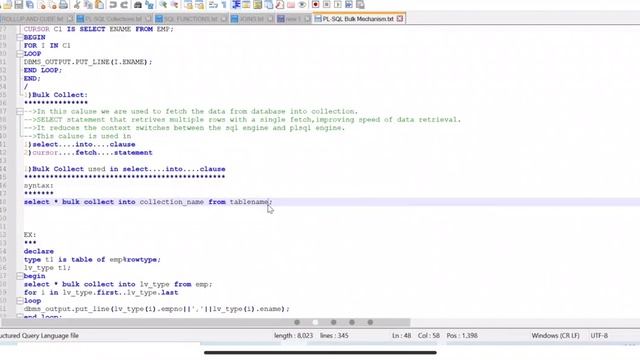640x360 pixels.
Task: Click the Stop Recording macro icon
Action: tap(327, 5)
